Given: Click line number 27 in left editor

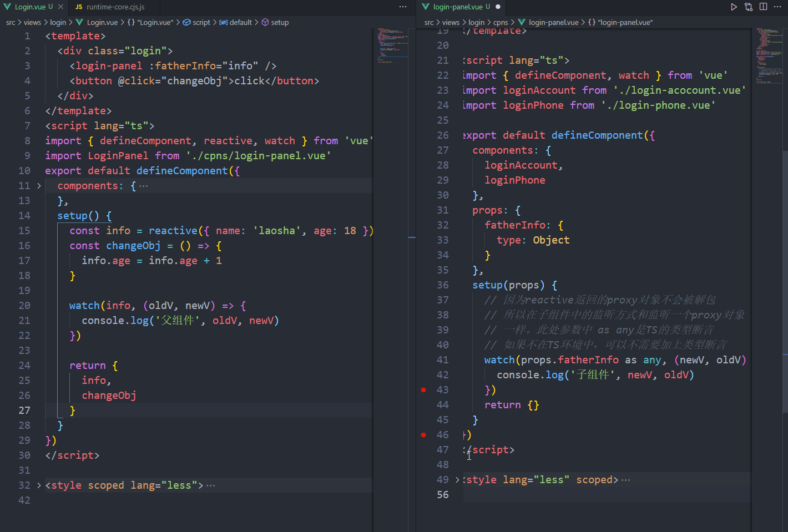Looking at the screenshot, I should [x=24, y=411].
